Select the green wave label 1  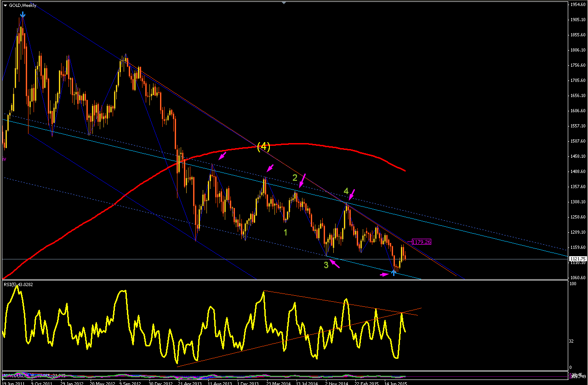pos(285,232)
